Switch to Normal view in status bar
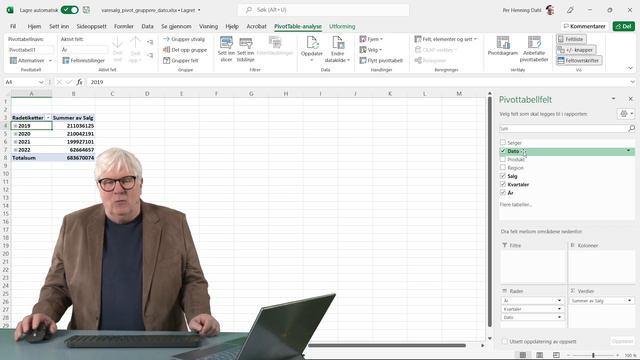640x360 pixels. (523, 355)
